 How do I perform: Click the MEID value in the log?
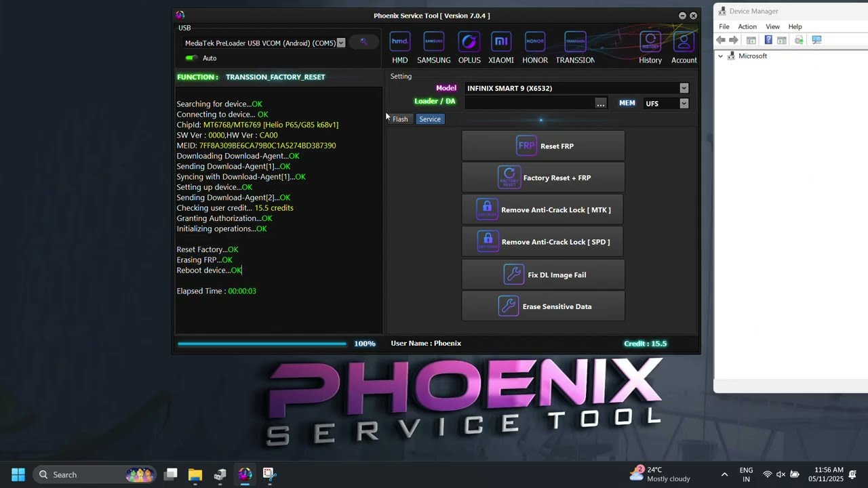pyautogui.click(x=267, y=146)
